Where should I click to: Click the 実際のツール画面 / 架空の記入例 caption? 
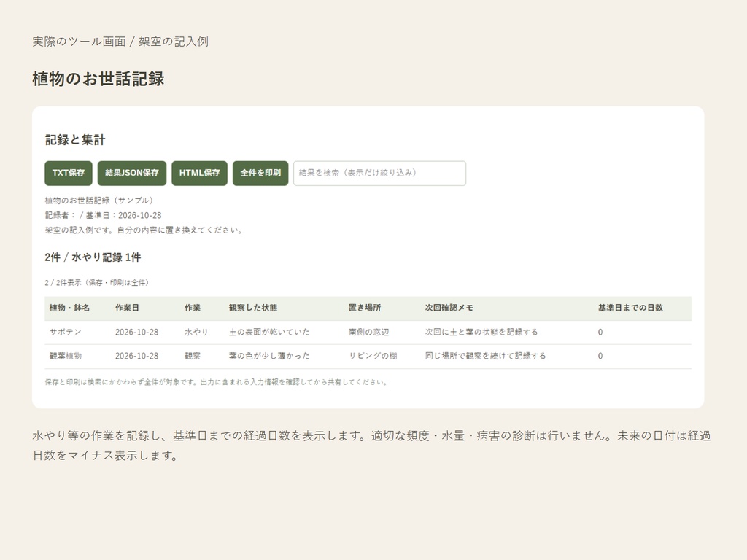pos(120,42)
